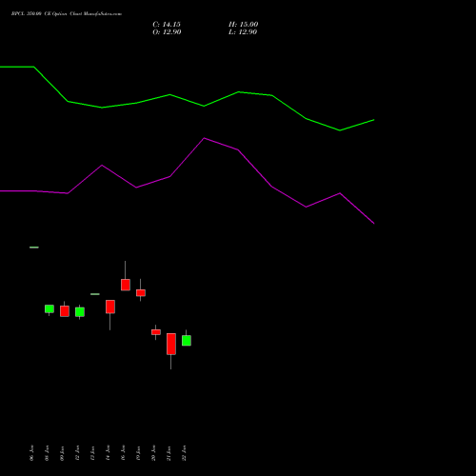Click the '12 Jan' date label
476x476 pixels.
(x=77, y=453)
